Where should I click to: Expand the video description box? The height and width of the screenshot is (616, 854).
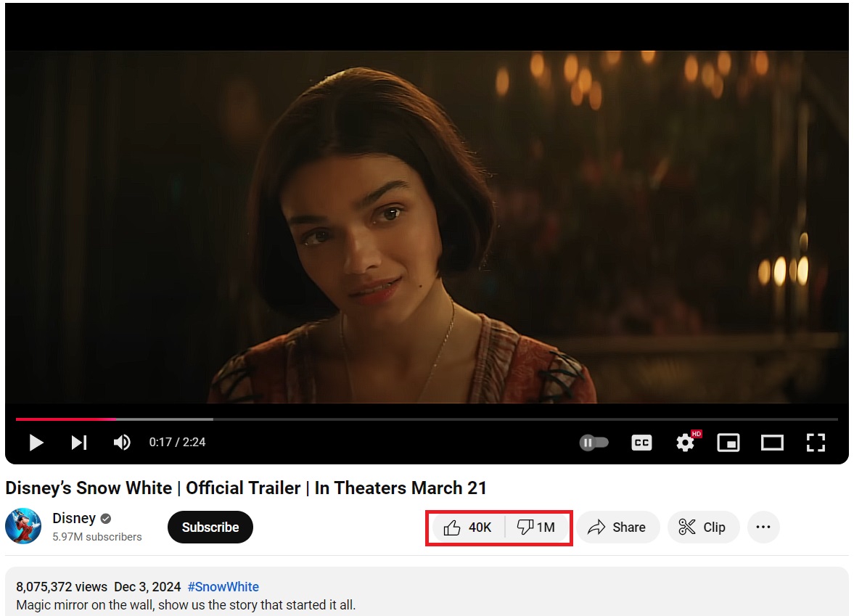tap(427, 592)
